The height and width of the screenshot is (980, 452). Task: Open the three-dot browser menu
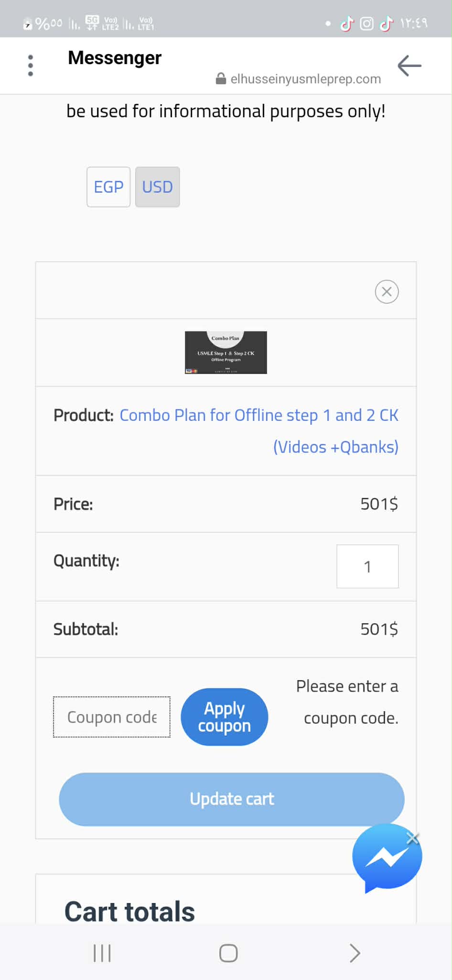31,66
